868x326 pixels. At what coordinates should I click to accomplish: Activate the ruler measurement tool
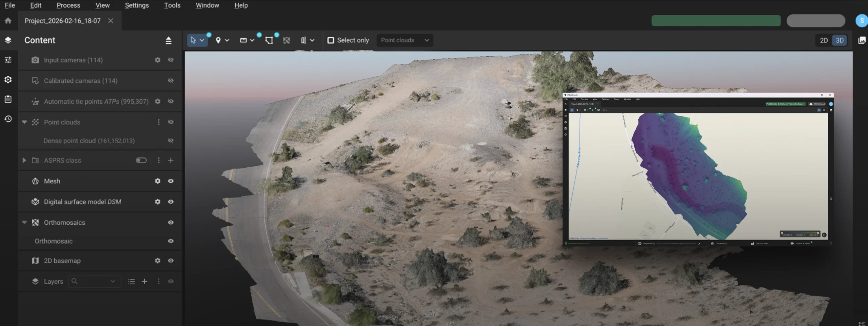243,40
